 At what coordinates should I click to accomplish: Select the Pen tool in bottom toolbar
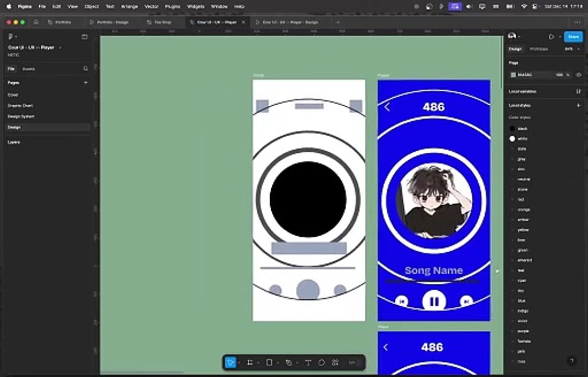(x=289, y=362)
